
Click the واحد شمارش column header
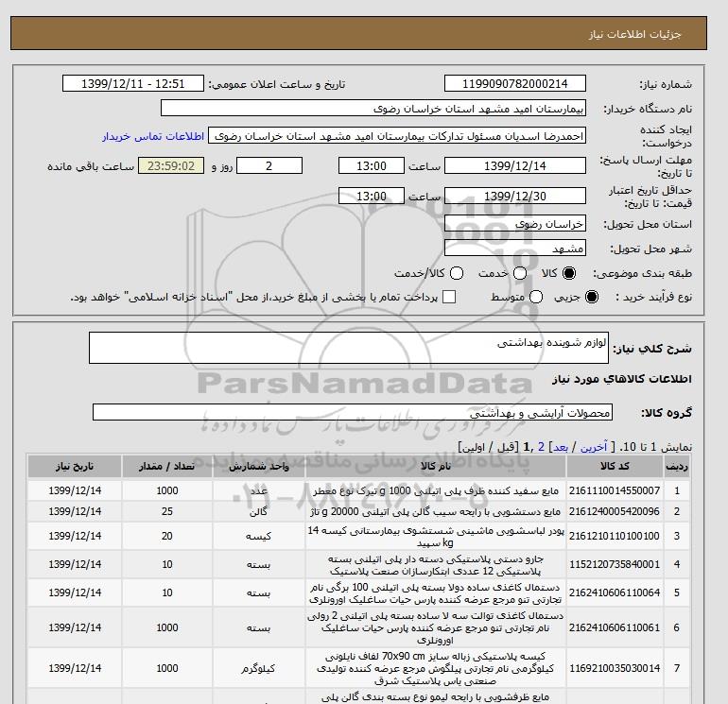259,467
